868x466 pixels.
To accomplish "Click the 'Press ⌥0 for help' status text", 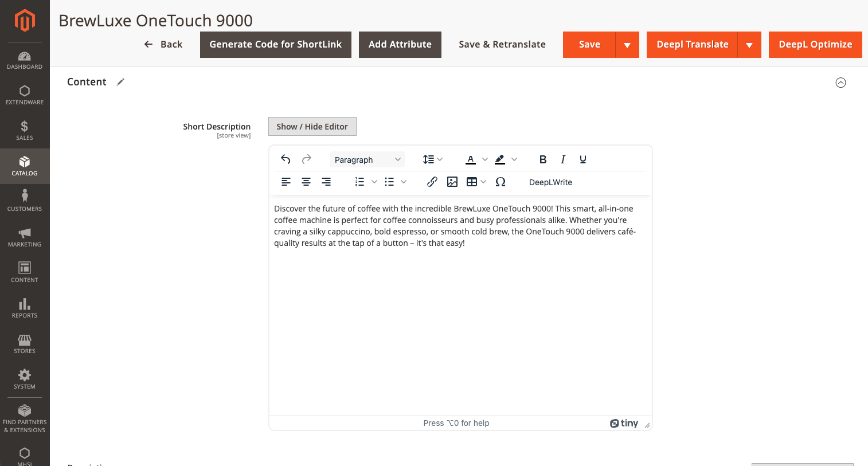I will [456, 423].
